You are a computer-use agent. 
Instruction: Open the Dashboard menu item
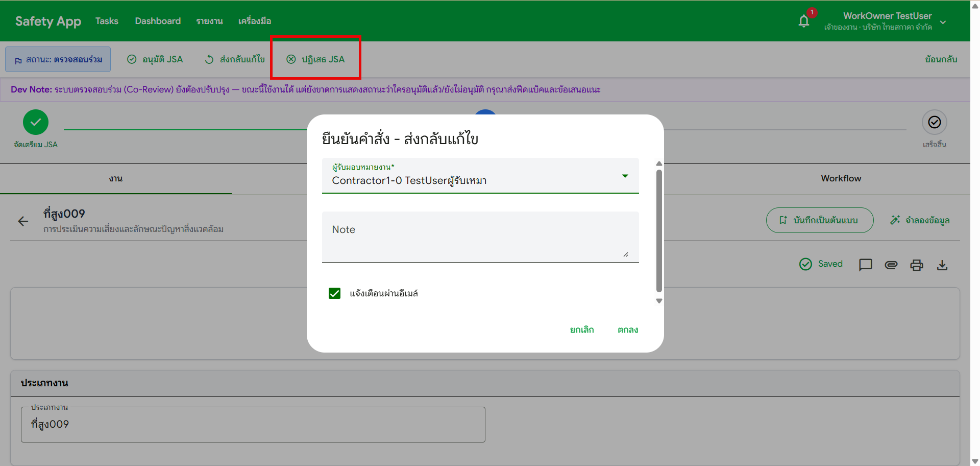[157, 21]
